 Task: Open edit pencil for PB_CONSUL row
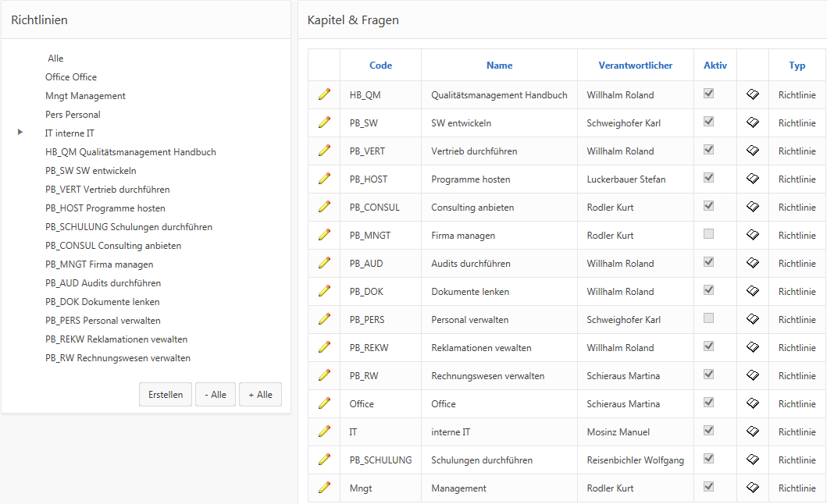pos(324,207)
